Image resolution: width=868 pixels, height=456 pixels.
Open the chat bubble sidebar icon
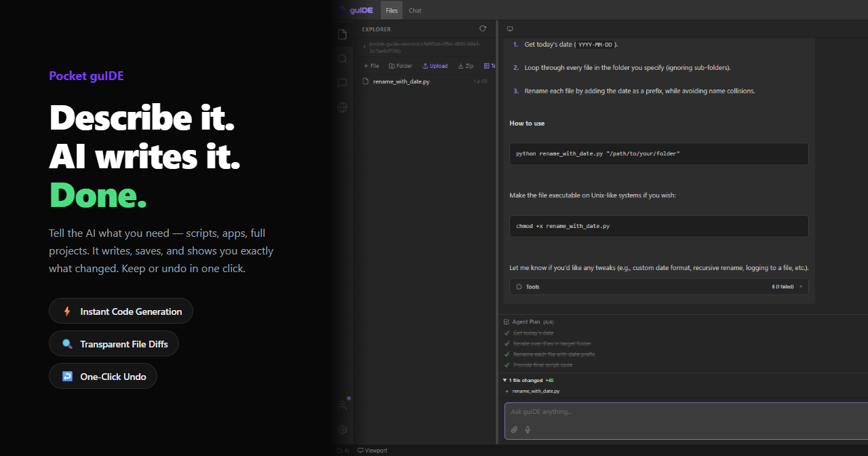click(x=342, y=83)
